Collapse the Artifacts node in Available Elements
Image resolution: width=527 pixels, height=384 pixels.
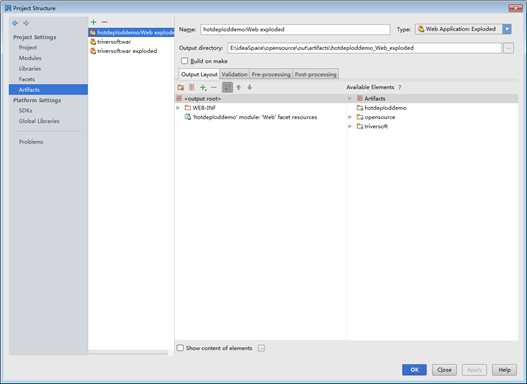click(x=350, y=98)
